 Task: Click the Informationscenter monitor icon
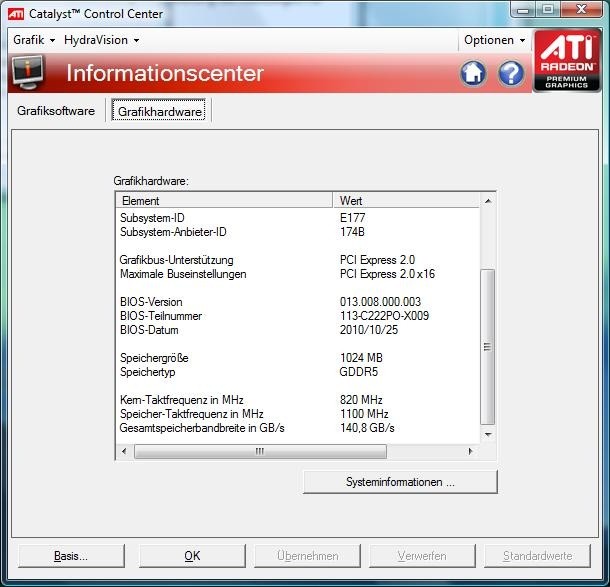(28, 72)
